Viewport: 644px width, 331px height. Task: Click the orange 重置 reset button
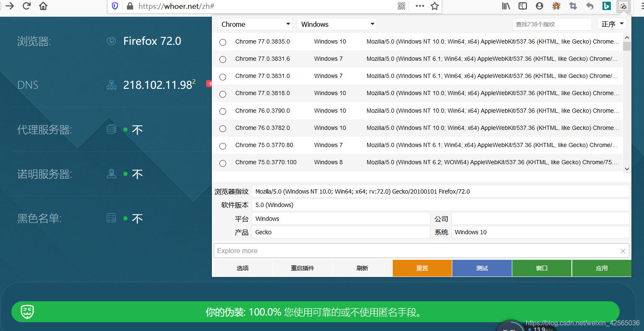click(422, 268)
